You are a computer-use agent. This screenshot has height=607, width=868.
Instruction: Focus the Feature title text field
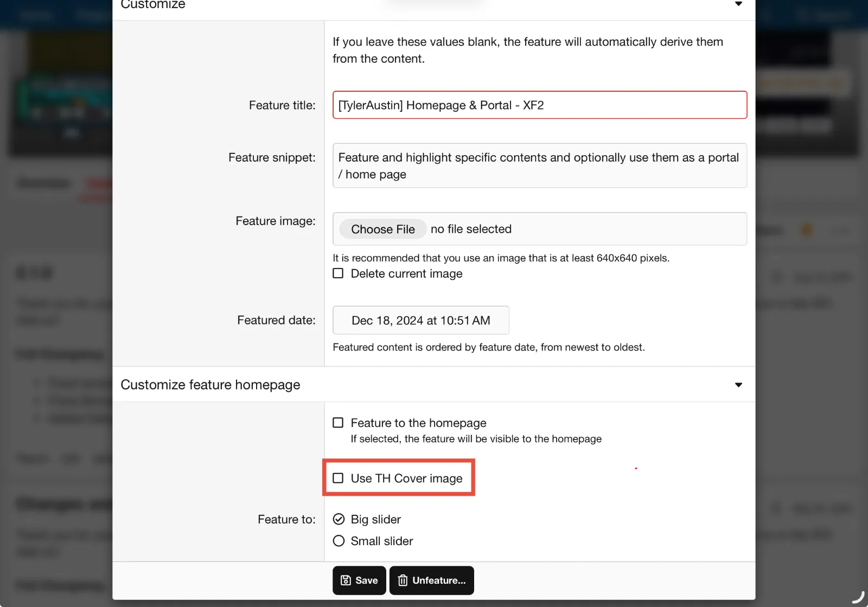click(x=539, y=105)
